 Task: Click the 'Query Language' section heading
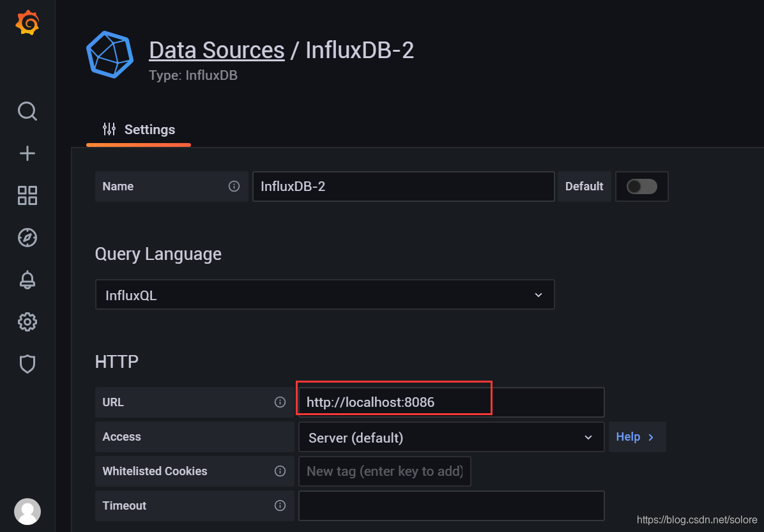coord(158,254)
